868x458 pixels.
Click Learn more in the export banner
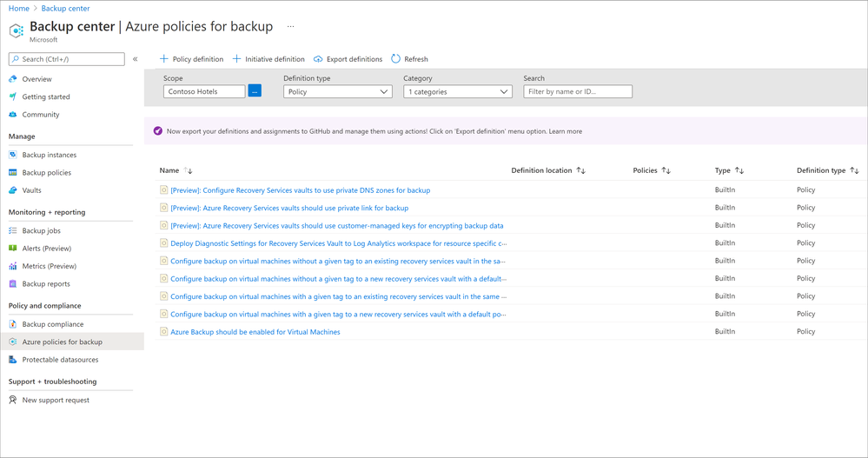(565, 132)
